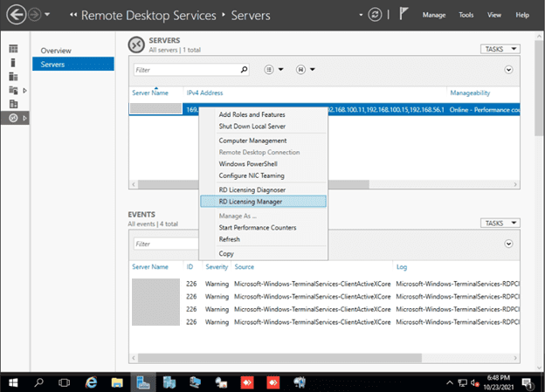Open Action Center notifications icon
545x392 pixels.
(x=528, y=383)
